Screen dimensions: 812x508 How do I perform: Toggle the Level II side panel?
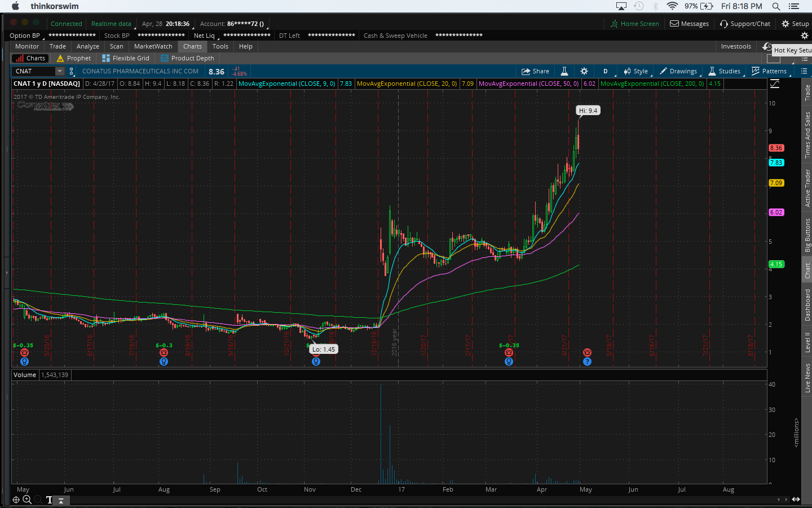coord(807,342)
